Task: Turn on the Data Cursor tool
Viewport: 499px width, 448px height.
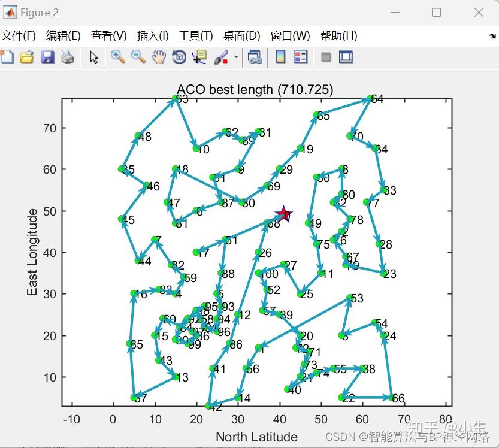Action: point(198,57)
